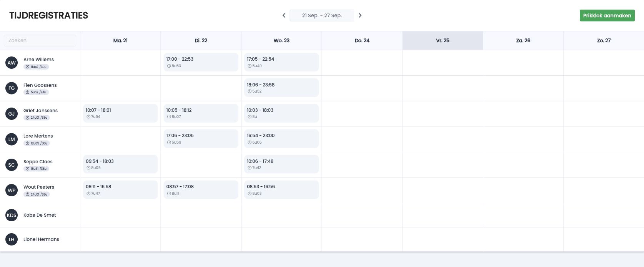Open Griet Janssens' 10:07 - 18:01 entry
The image size is (644, 267).
pyautogui.click(x=120, y=113)
